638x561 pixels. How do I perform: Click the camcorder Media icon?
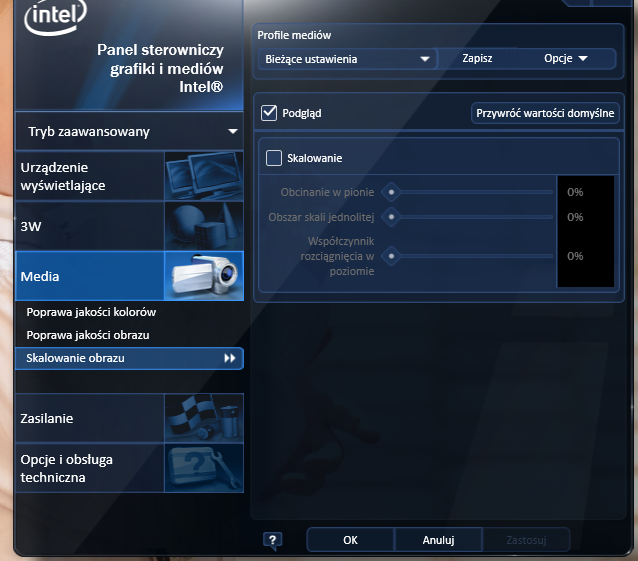click(x=204, y=276)
